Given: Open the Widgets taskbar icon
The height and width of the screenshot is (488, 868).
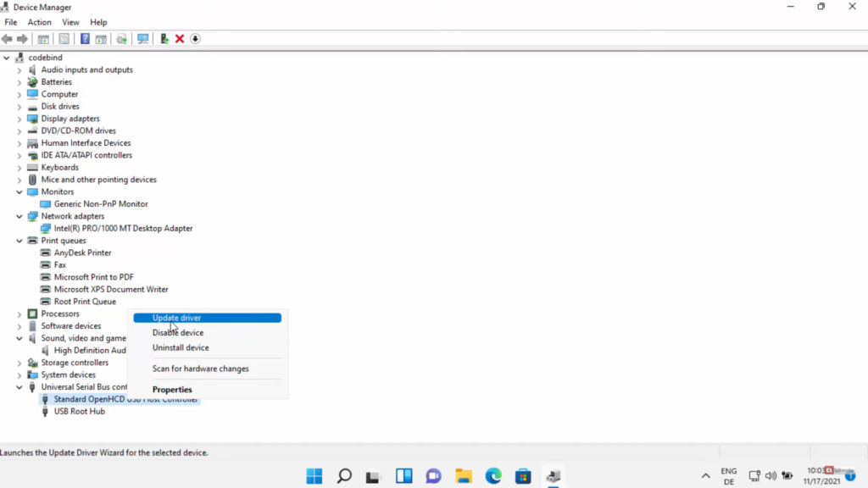Looking at the screenshot, I should 404,476.
